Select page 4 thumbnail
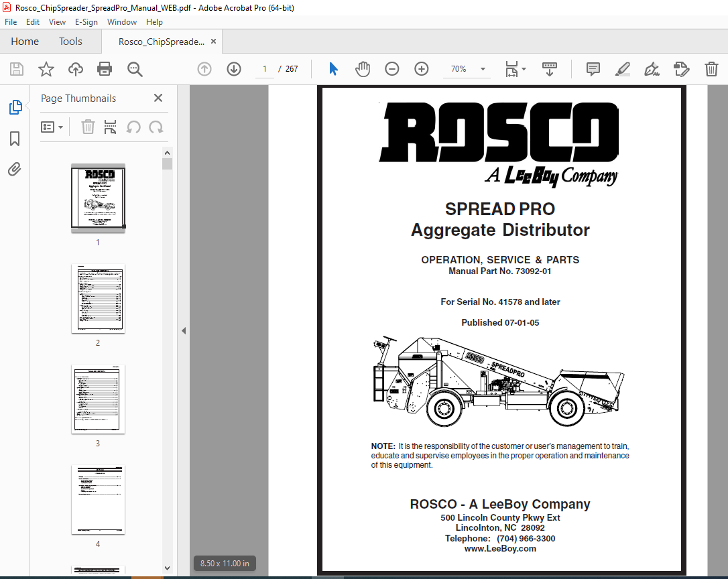 98,500
